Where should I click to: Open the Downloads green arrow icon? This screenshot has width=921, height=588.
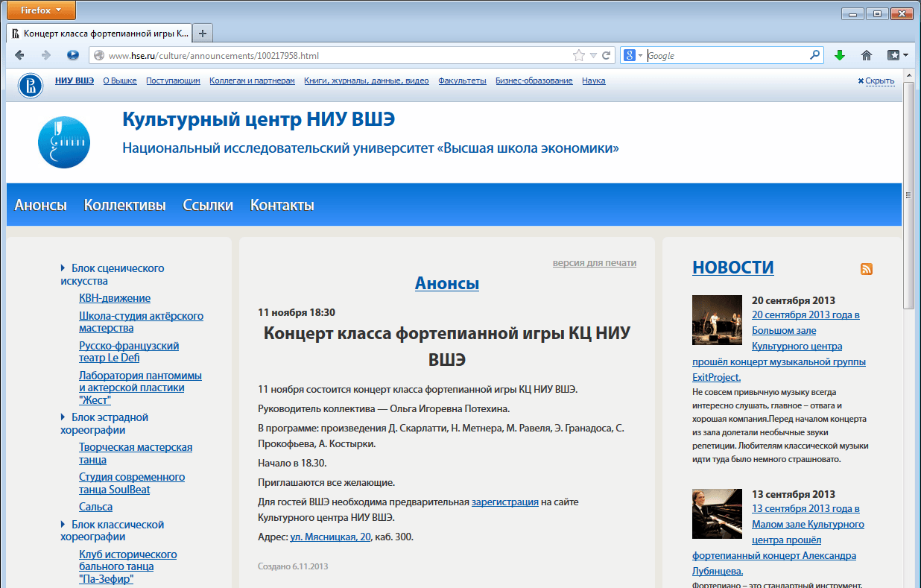[840, 55]
